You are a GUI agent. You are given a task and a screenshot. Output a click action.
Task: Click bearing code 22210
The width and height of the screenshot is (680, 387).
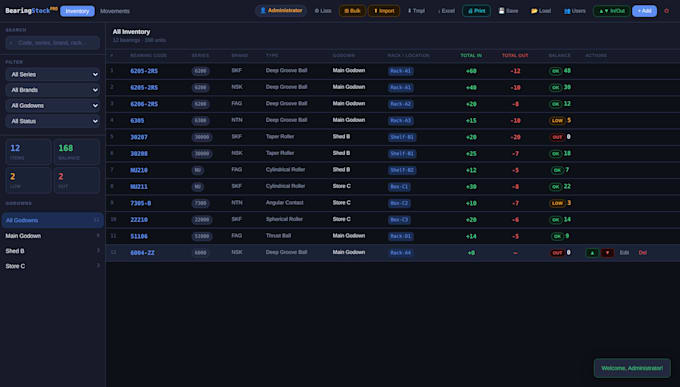[x=139, y=220]
